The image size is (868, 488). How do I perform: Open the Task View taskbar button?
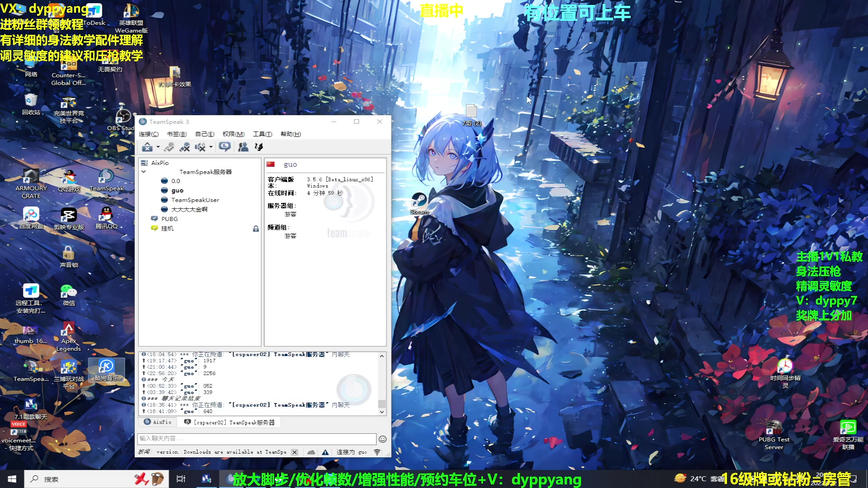(181, 479)
